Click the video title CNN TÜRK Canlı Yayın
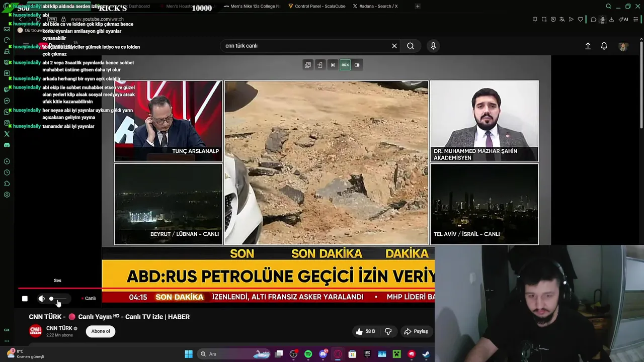644x362 pixels. click(x=109, y=317)
